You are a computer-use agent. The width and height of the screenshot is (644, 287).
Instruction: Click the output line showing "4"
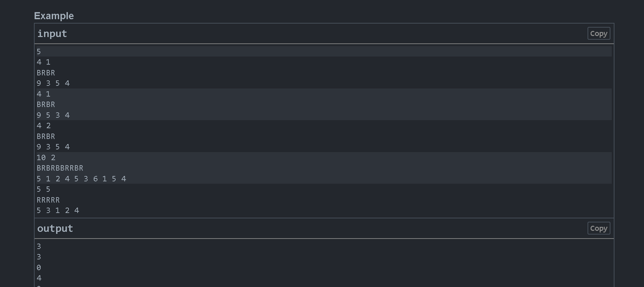pyautogui.click(x=39, y=278)
